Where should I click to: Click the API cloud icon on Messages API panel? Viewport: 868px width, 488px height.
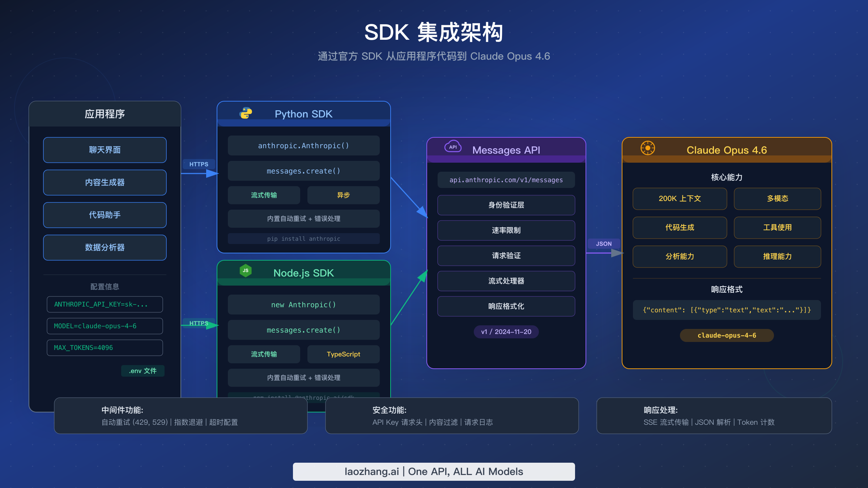point(452,147)
